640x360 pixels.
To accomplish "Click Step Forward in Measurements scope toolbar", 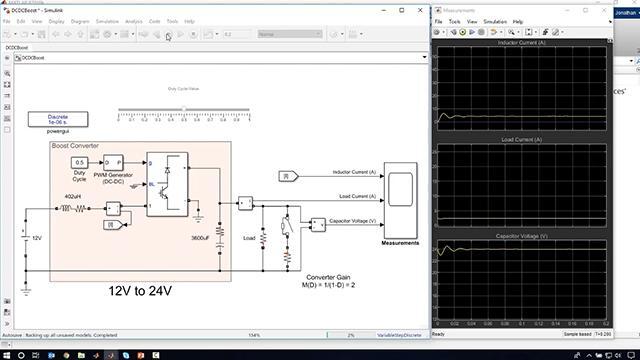I will (x=472, y=32).
